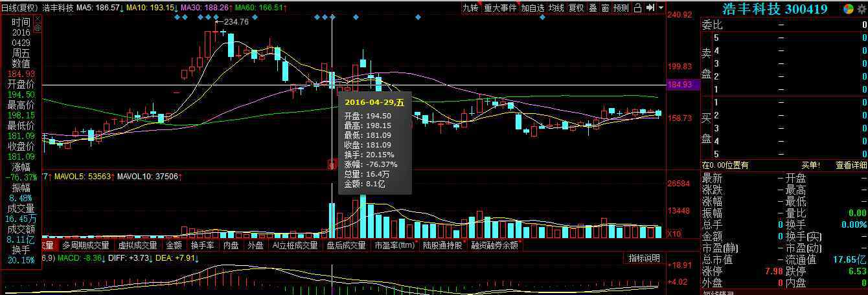The height and width of the screenshot is (295, 868).
Task: Toggle the chart lock icon
Action: (638, 8)
